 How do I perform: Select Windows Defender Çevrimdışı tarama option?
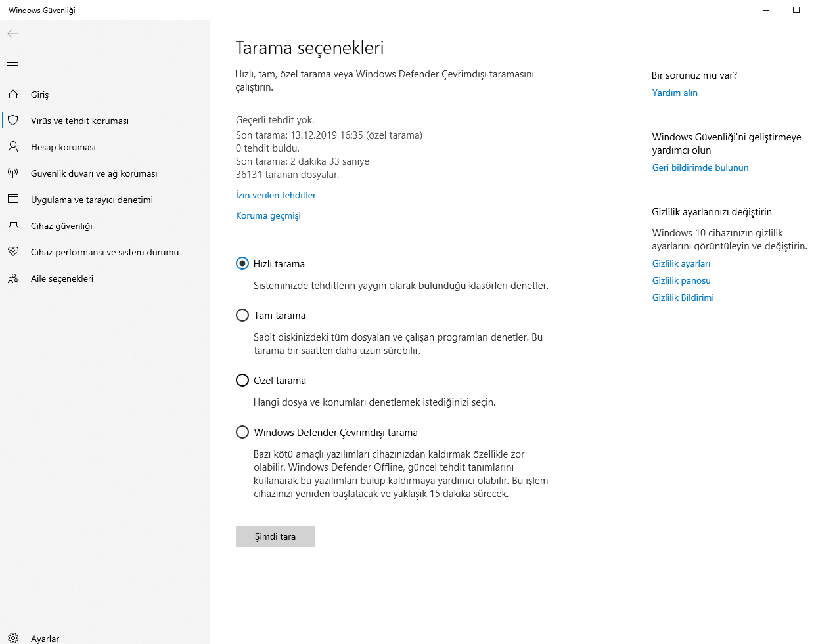coord(242,432)
